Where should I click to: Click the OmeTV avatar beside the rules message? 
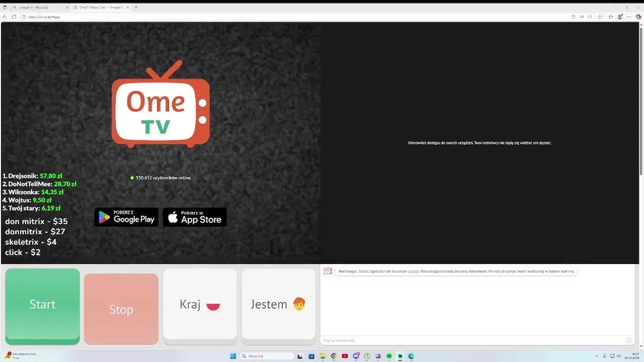point(328,271)
